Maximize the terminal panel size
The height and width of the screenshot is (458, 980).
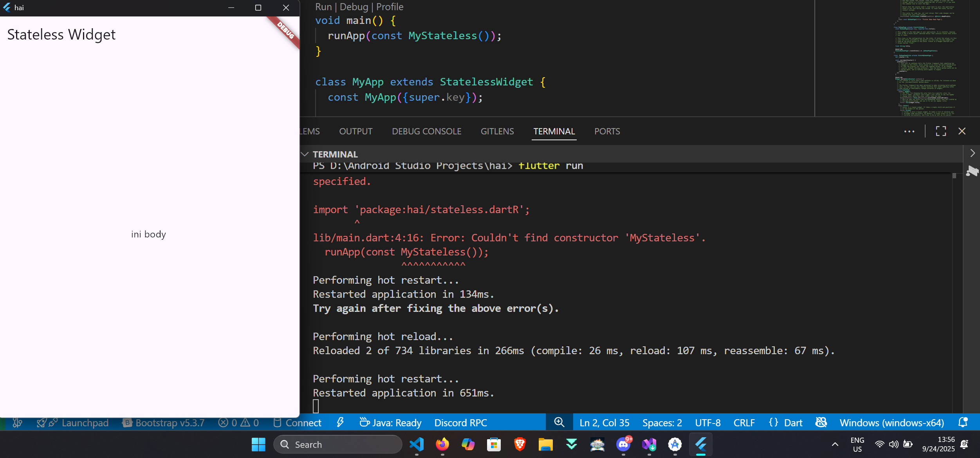[941, 131]
